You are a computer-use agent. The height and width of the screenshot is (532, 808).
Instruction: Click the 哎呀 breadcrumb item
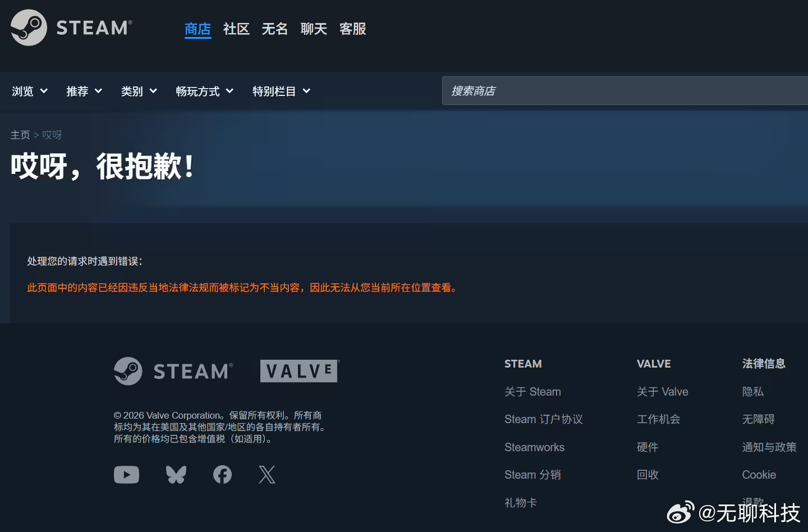point(52,135)
